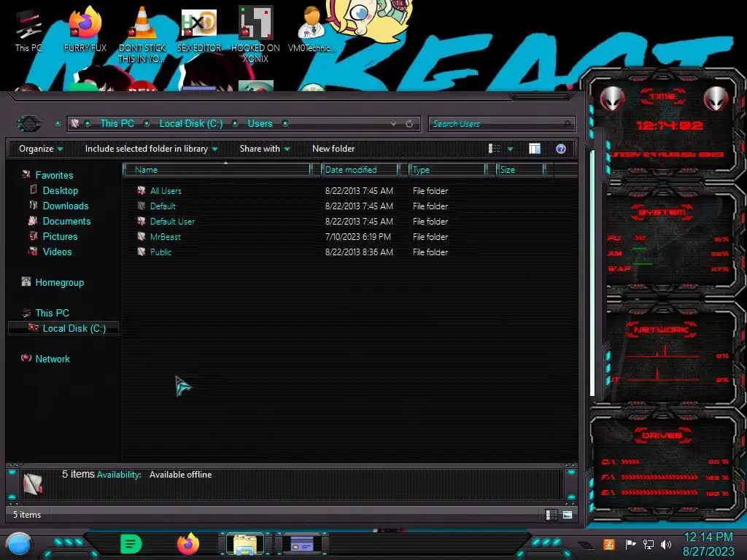Open the view options dropdown arrow
Image resolution: width=747 pixels, height=560 pixels.
coord(510,149)
